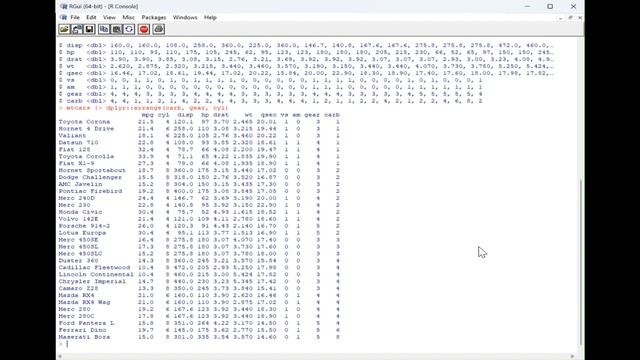The image size is (640, 360).
Task: Click the console's vertical scrollbar thumb
Action: (580, 263)
